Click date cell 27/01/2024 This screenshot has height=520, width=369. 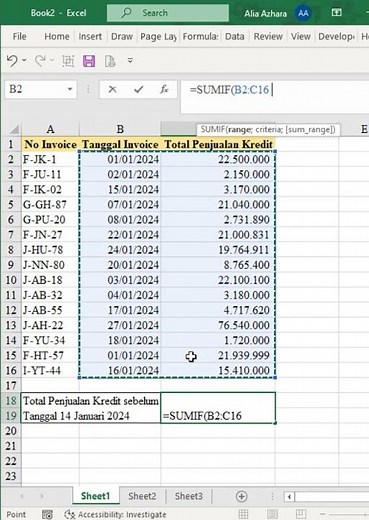click(120, 325)
